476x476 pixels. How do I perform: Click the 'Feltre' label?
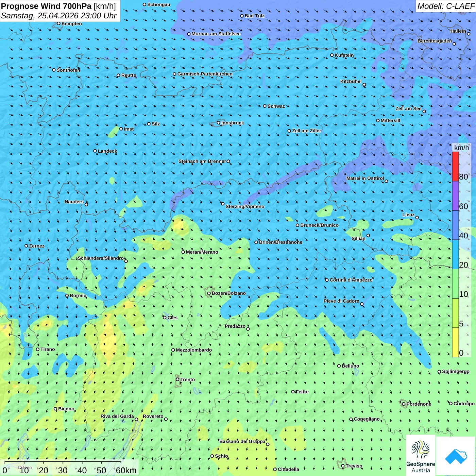tap(302, 392)
